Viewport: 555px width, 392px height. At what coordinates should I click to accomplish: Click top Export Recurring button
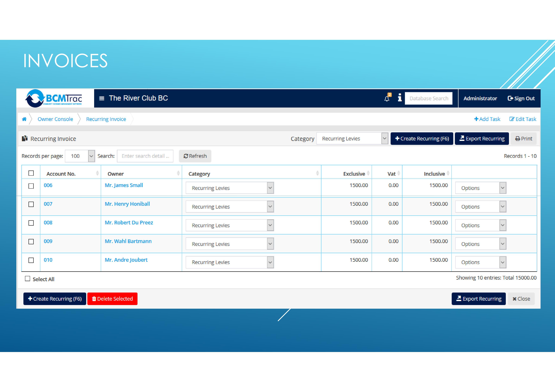coord(482,139)
